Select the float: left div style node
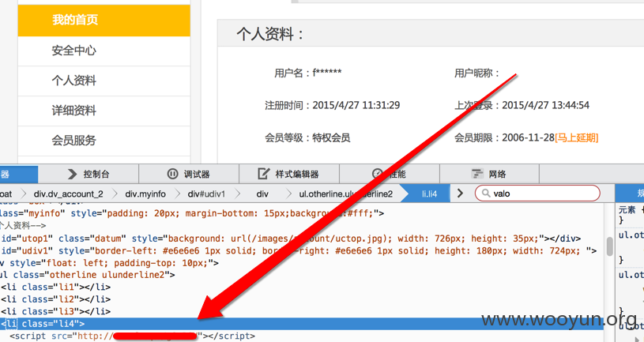Viewport: 644px width, 342px height. tap(109, 263)
